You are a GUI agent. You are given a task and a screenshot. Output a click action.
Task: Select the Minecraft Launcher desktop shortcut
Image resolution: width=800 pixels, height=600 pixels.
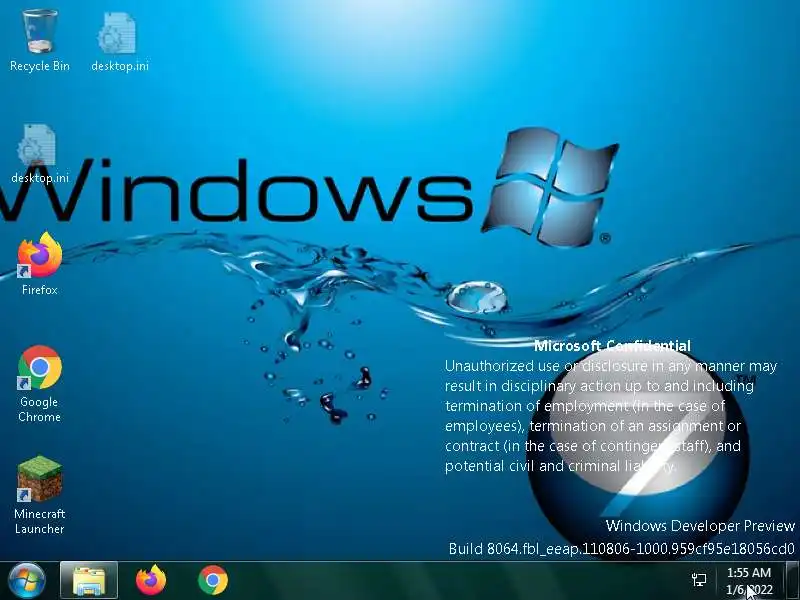tap(39, 495)
